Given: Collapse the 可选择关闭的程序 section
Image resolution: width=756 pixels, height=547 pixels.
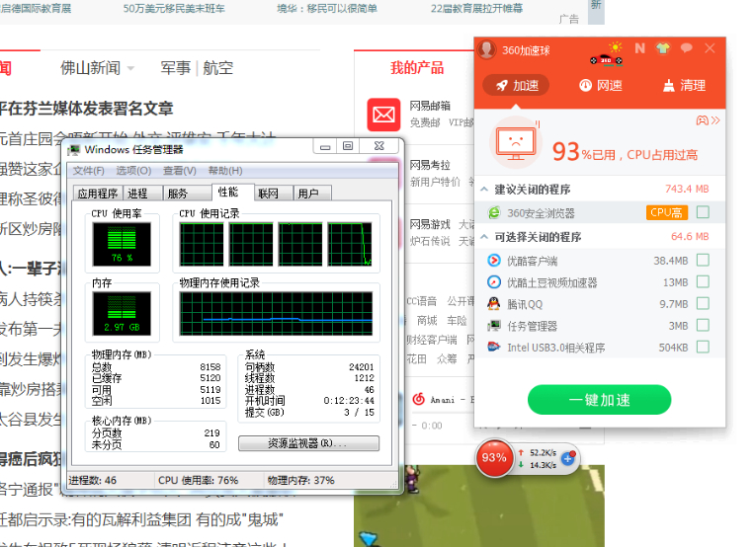Looking at the screenshot, I should point(484,237).
